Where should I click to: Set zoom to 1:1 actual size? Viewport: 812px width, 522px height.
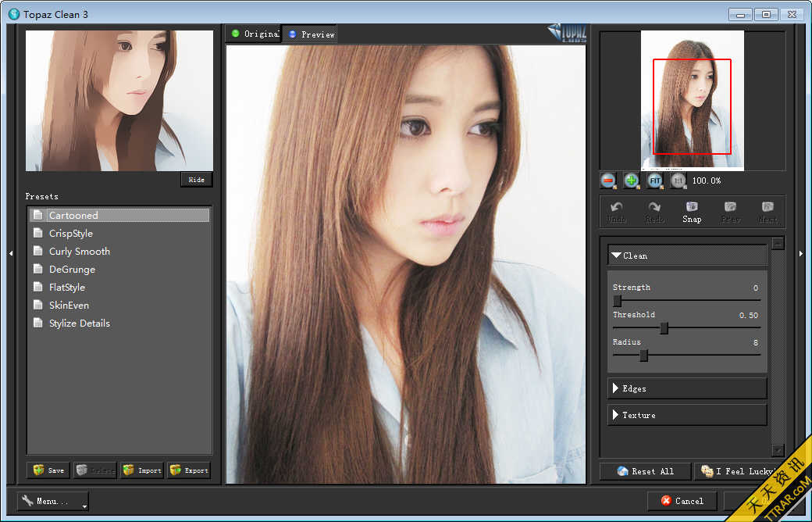click(x=678, y=181)
